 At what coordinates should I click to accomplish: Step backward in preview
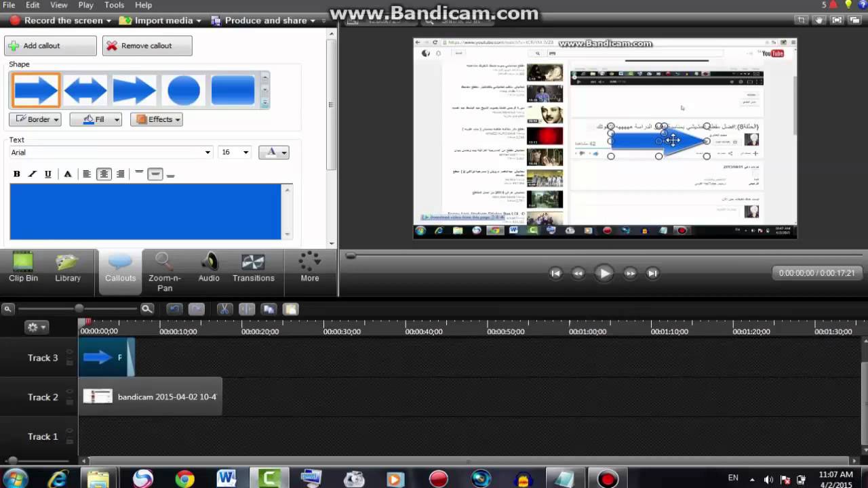pyautogui.click(x=578, y=273)
